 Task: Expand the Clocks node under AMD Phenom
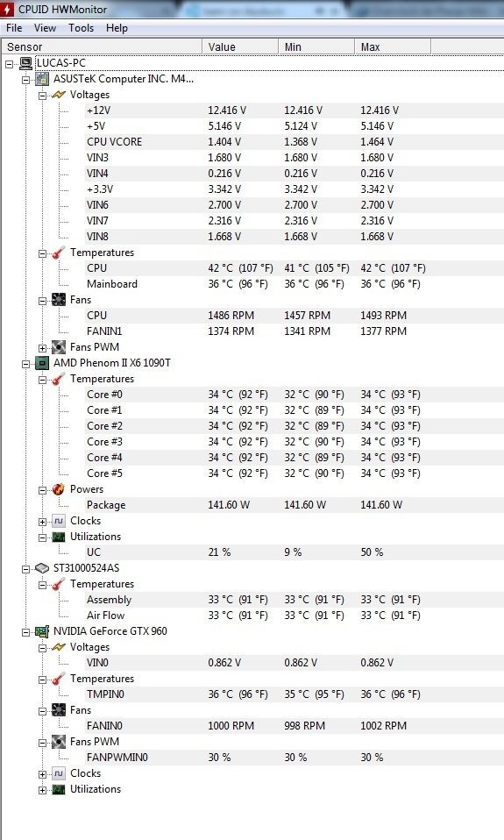point(42,522)
